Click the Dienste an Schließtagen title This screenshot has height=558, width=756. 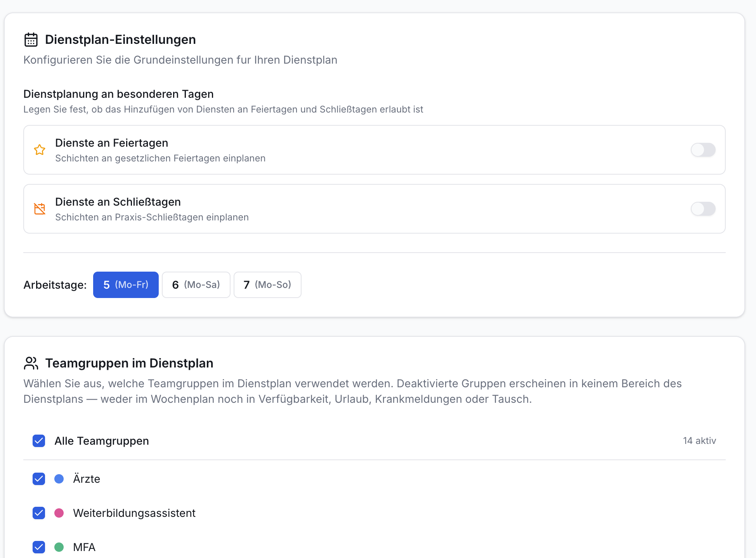(x=118, y=202)
